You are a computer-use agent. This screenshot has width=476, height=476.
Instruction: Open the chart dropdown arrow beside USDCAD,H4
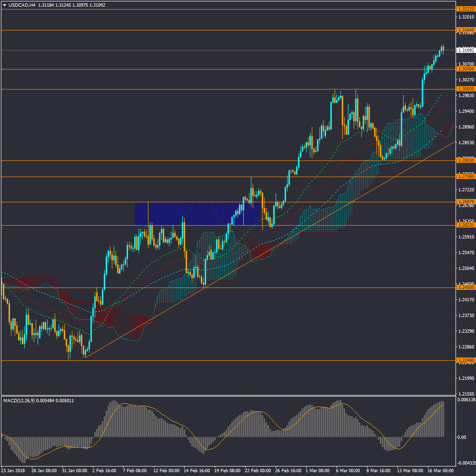click(x=4, y=5)
